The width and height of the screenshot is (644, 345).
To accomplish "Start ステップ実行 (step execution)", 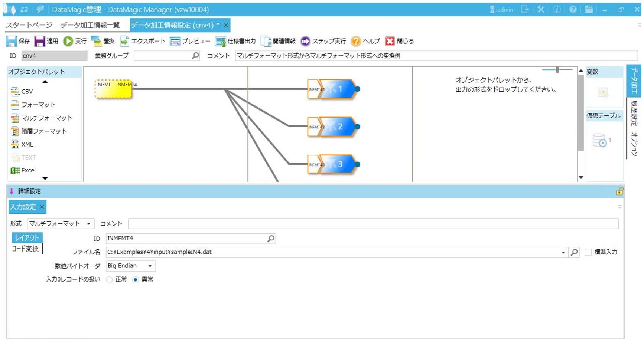I will (305, 41).
